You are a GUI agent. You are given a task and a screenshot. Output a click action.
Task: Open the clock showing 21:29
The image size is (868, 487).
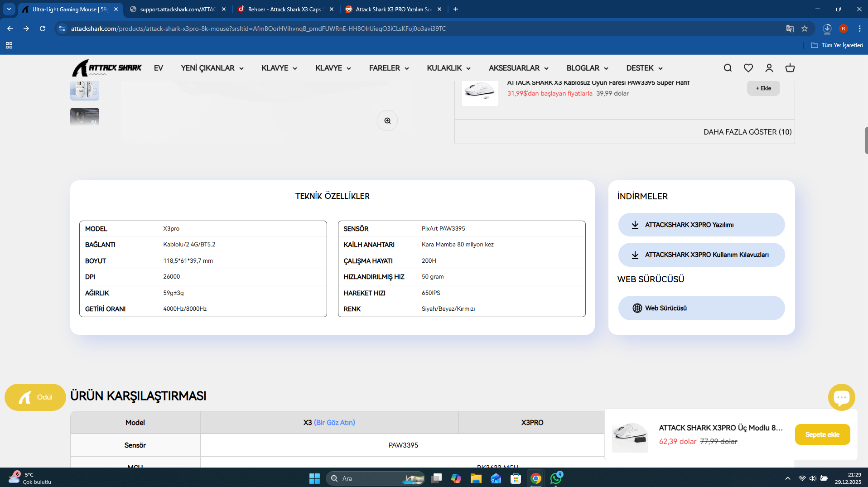(x=848, y=478)
